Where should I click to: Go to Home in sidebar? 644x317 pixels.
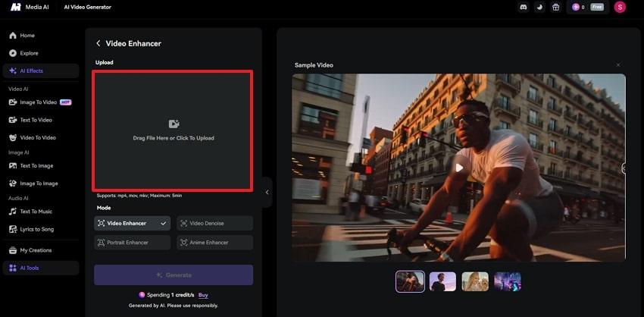[x=41, y=36]
